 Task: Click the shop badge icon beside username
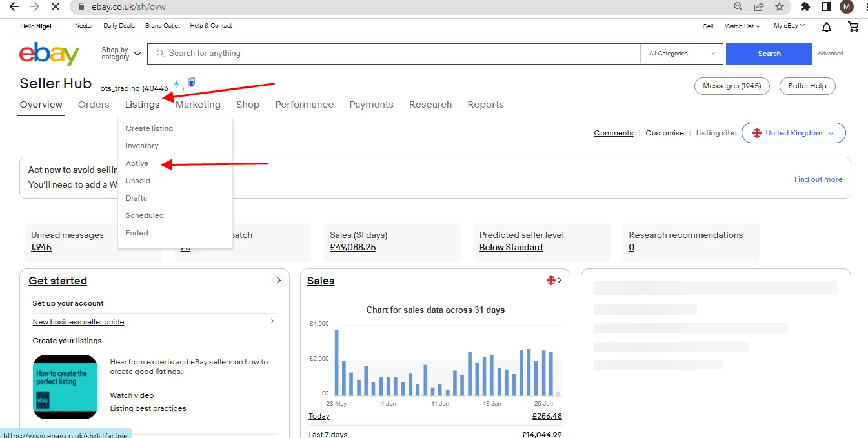click(191, 83)
